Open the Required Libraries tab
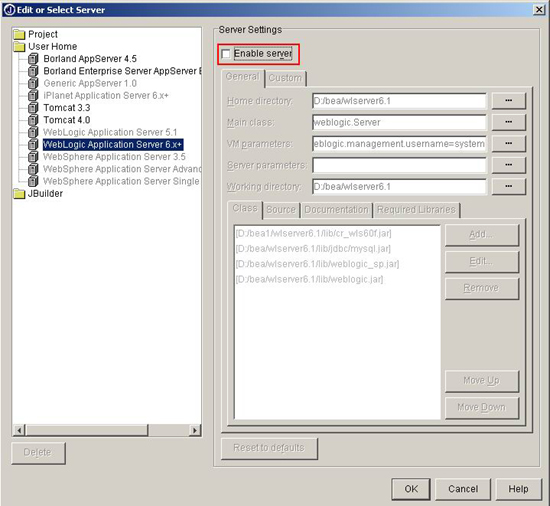Image resolution: width=550 pixels, height=506 pixels. pyautogui.click(x=416, y=210)
